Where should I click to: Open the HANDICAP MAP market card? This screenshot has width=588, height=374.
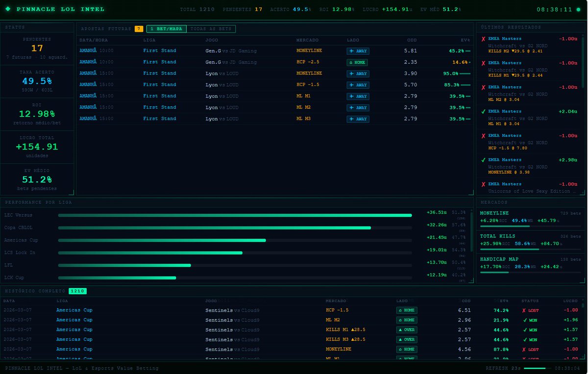coord(530,265)
